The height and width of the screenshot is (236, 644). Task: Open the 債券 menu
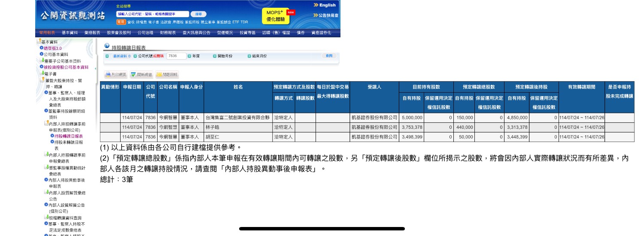301,33
